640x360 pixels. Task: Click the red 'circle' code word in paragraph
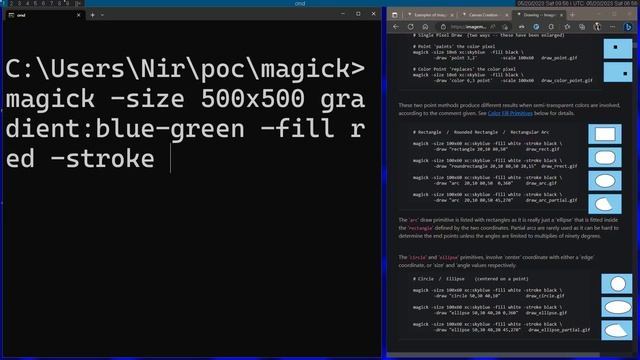[418, 258]
